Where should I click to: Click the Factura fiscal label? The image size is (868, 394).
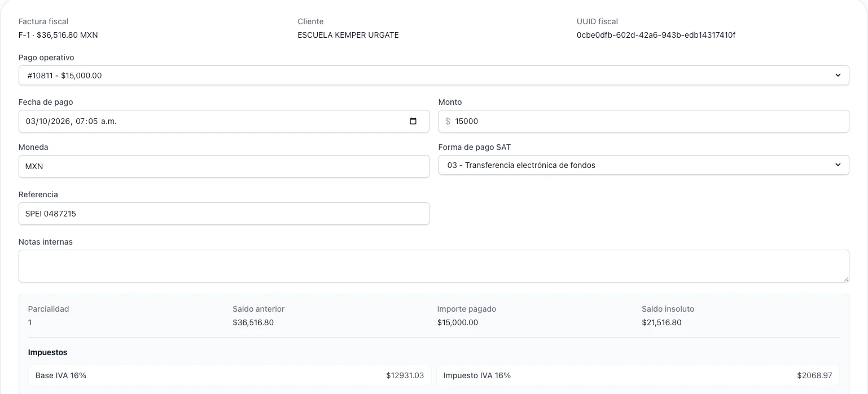point(43,21)
